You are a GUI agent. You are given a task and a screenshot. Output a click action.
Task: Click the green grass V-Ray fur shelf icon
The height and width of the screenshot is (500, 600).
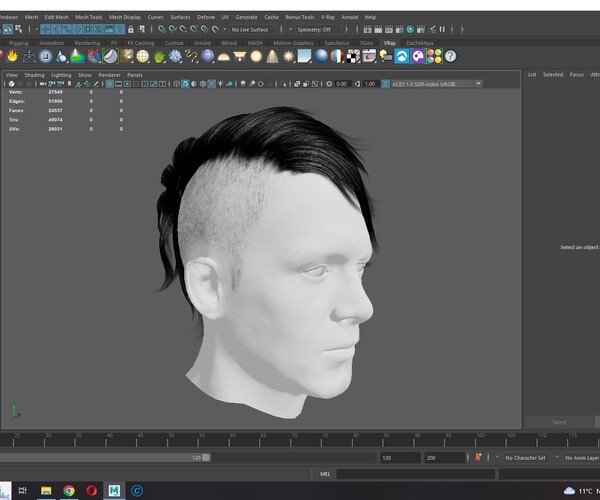pyautogui.click(x=159, y=57)
